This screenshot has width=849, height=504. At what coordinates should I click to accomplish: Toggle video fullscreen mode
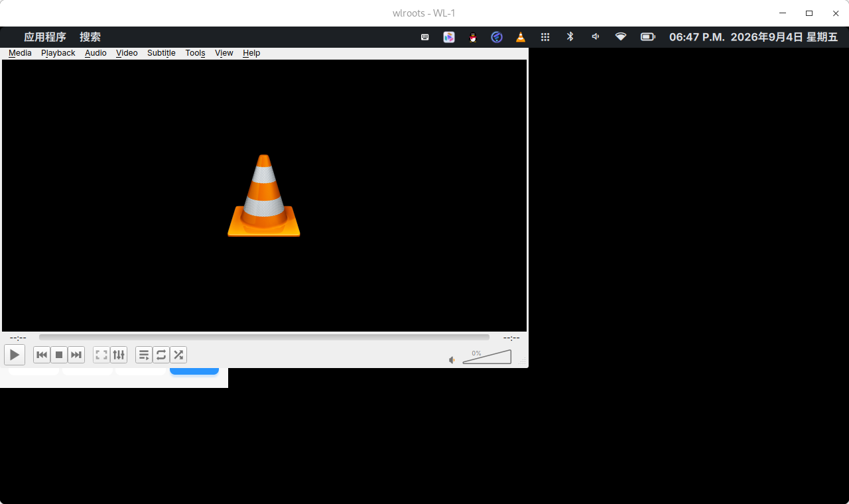click(101, 355)
